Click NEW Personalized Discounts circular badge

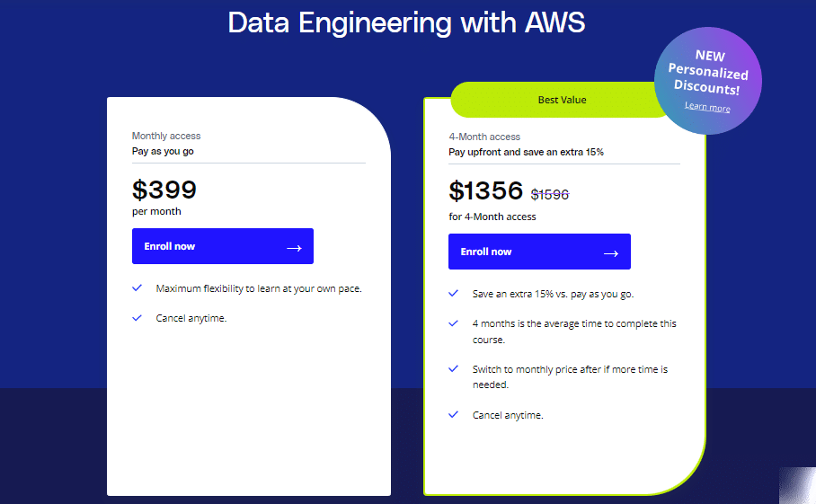point(708,81)
